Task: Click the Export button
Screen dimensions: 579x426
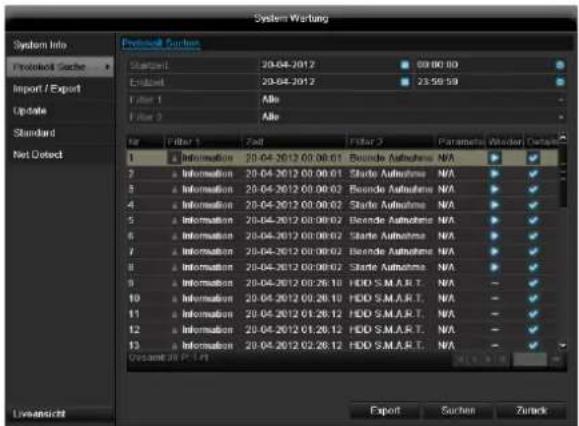Action: (x=385, y=410)
